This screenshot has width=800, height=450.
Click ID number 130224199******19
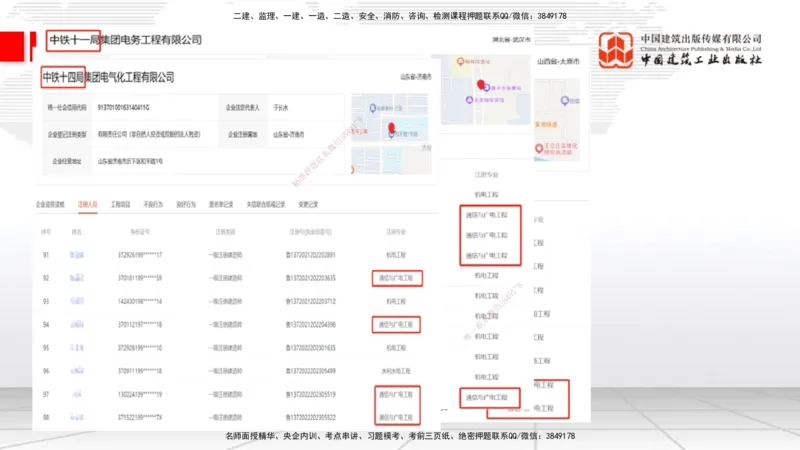140,394
